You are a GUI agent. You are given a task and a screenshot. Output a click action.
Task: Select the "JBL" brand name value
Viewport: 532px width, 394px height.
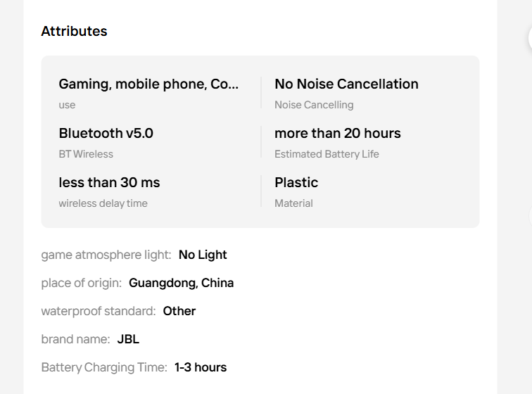click(x=128, y=339)
